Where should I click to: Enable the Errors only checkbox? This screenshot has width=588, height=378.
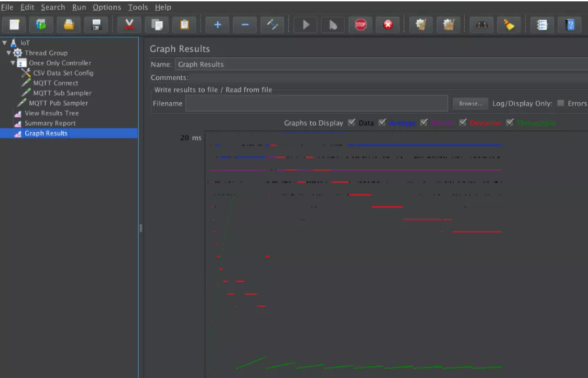click(561, 103)
